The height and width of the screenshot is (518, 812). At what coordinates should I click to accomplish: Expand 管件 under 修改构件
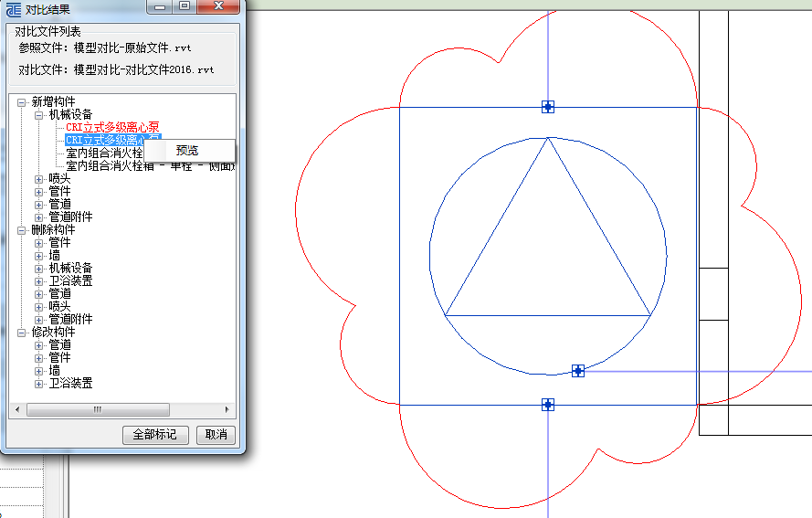pos(39,358)
